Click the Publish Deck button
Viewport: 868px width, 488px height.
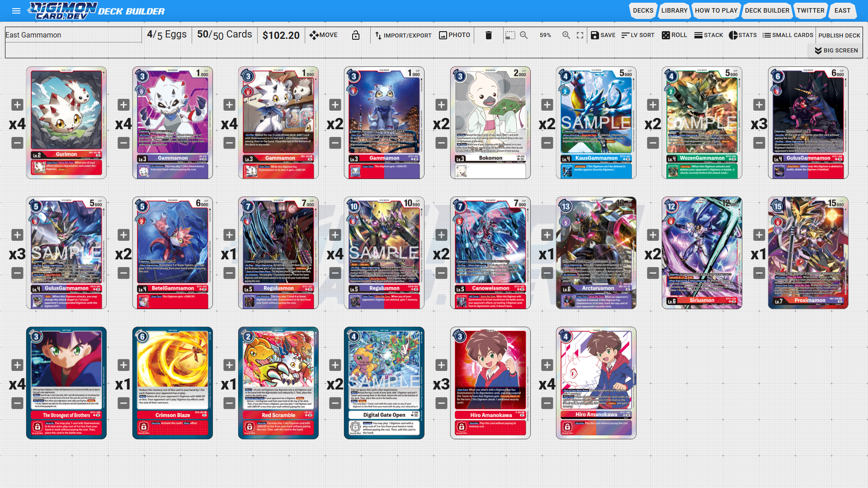(x=839, y=35)
